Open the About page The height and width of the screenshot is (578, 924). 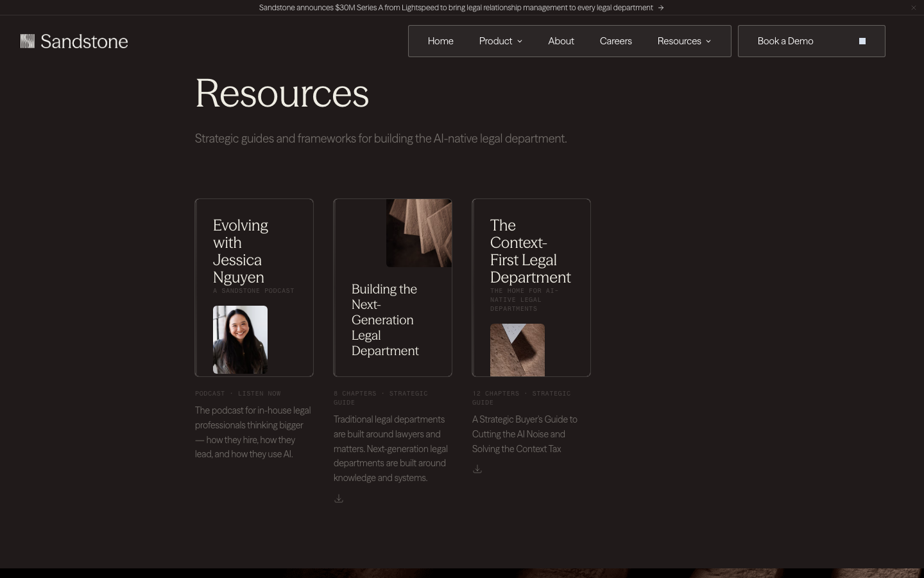point(561,41)
